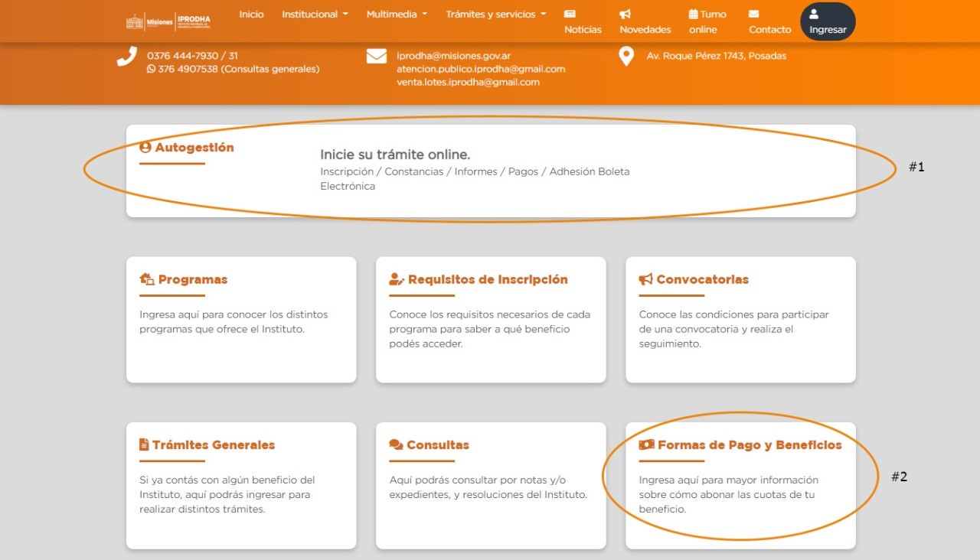This screenshot has height=560, width=980.
Task: Click the Autogestión user circle icon
Action: click(x=145, y=148)
